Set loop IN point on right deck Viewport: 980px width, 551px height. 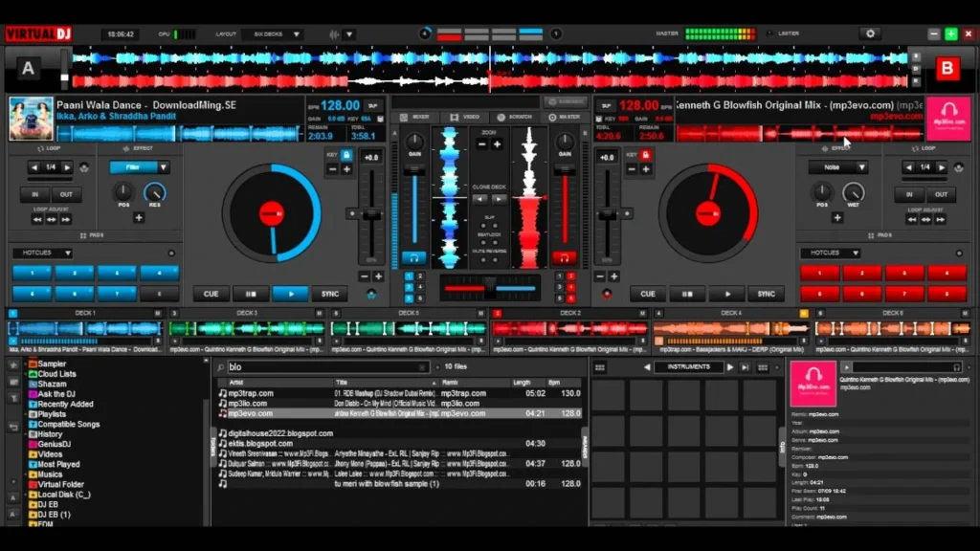(909, 194)
